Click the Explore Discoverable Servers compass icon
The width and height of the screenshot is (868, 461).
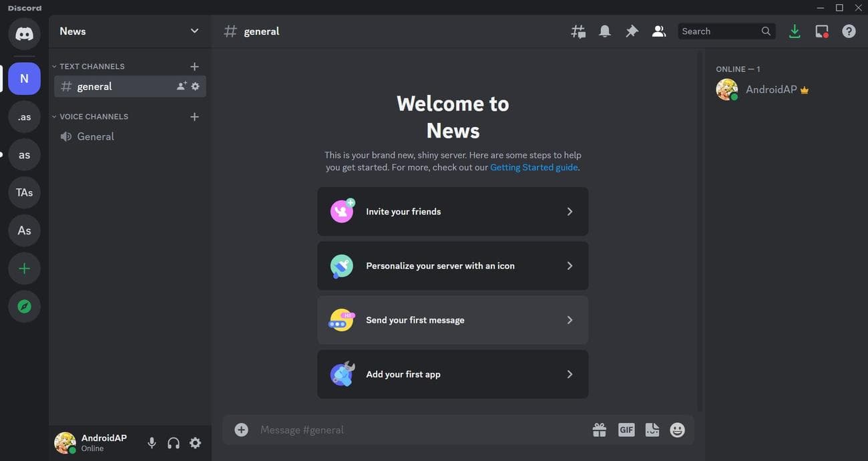pos(25,307)
